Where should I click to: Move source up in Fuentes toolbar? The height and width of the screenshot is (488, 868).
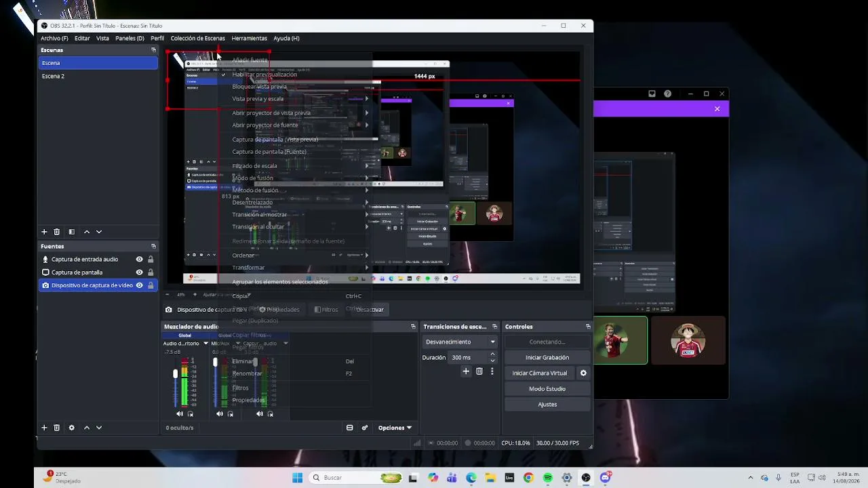86,428
